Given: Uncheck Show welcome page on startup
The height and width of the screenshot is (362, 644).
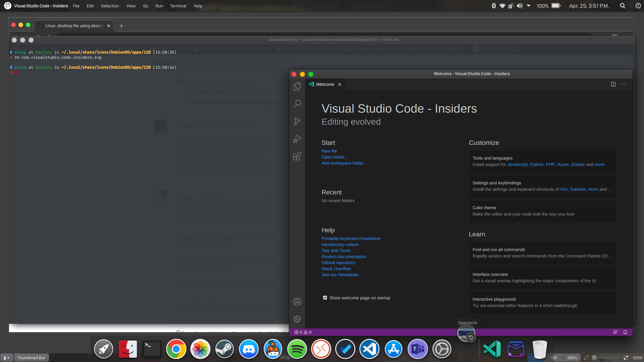Looking at the screenshot, I should tap(325, 298).
